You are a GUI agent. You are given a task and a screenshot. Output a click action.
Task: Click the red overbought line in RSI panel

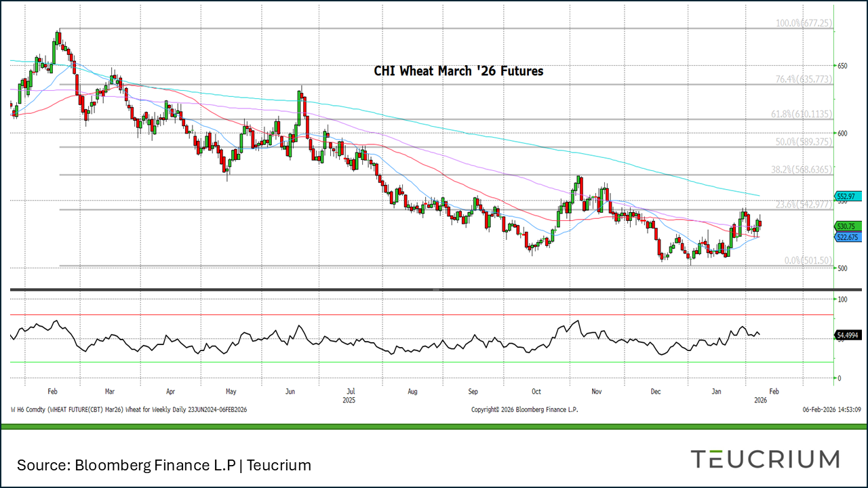tap(339, 314)
